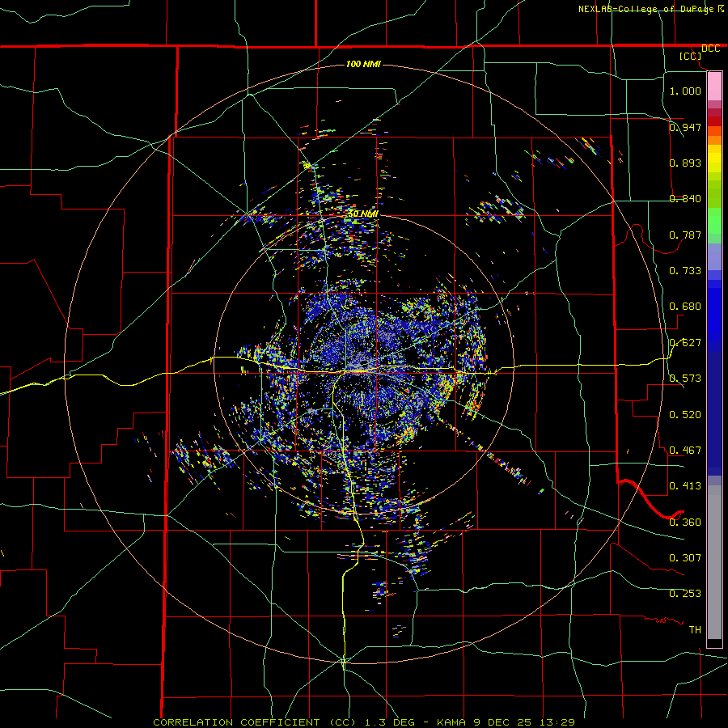Click the 0.253 scale value
Screen dimensions: 728x728
685,594
